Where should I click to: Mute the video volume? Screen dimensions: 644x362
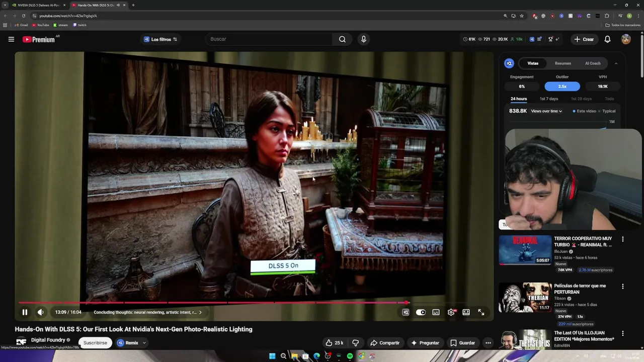pos(41,312)
